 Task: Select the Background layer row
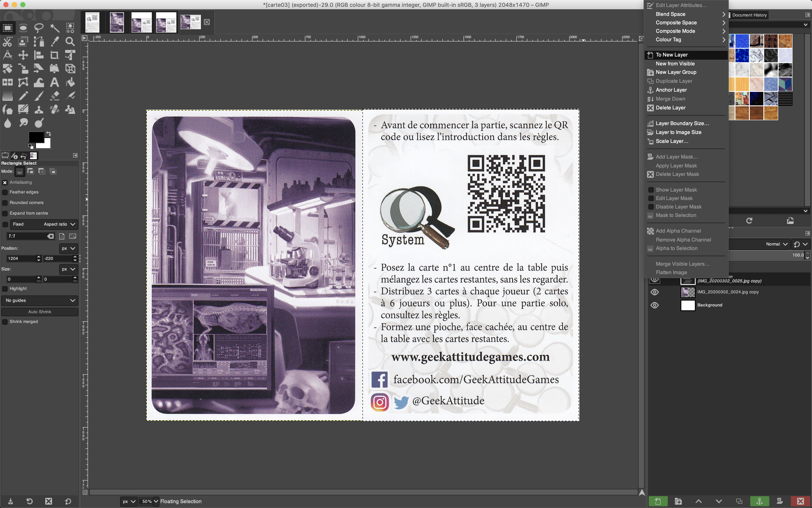coord(729,305)
